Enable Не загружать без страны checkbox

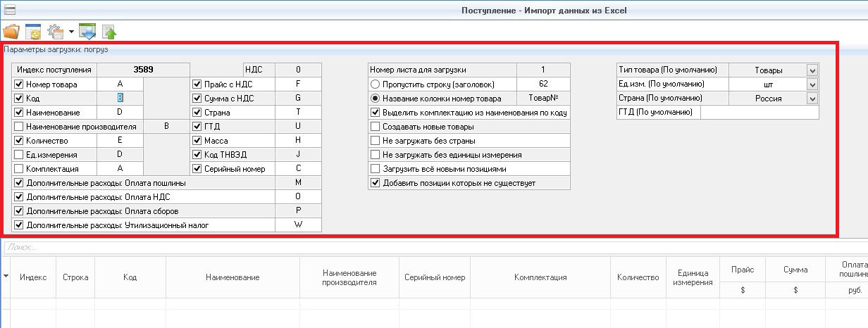pos(376,141)
